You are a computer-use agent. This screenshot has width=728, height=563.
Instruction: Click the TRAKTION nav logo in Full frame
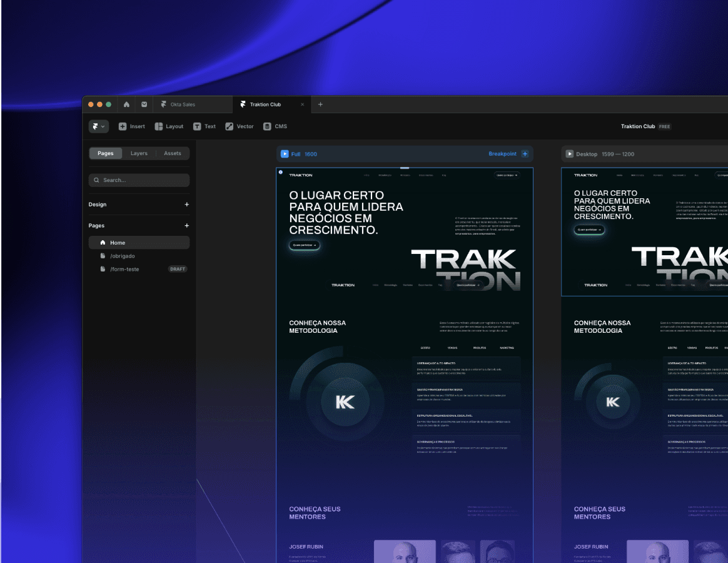tap(301, 175)
